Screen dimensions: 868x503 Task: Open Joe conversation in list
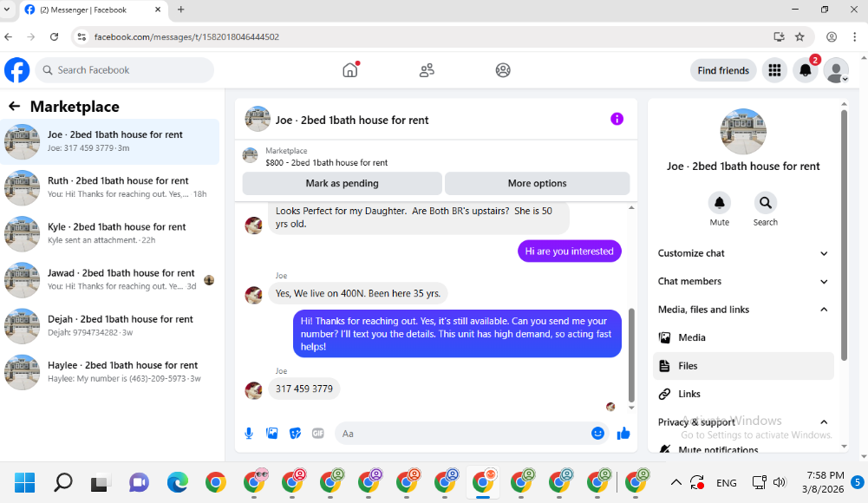tap(109, 141)
